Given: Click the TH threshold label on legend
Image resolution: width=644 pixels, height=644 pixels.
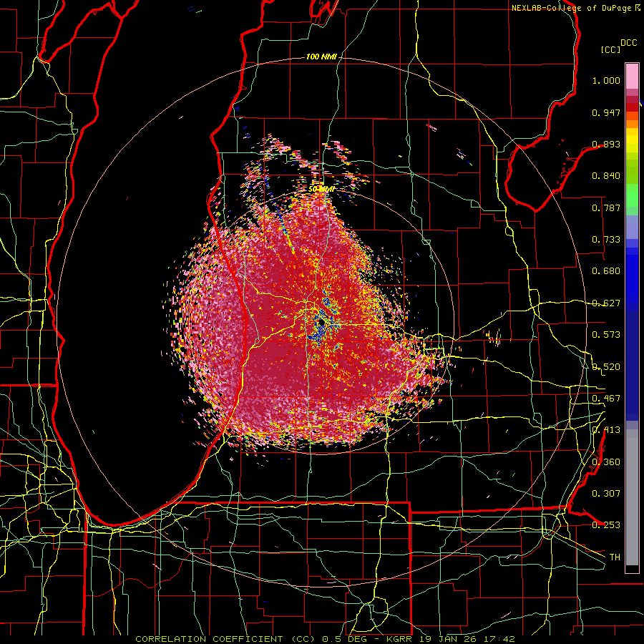Looking at the screenshot, I should pos(615,557).
